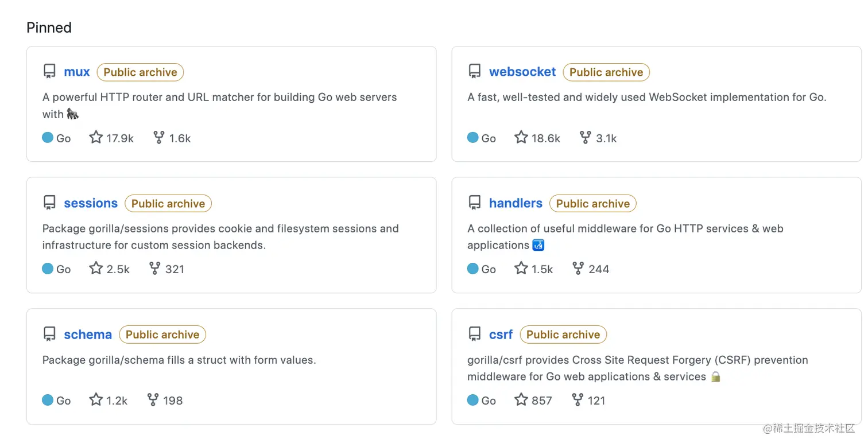
Task: Click the repo icon beside mux
Action: pyautogui.click(x=50, y=72)
